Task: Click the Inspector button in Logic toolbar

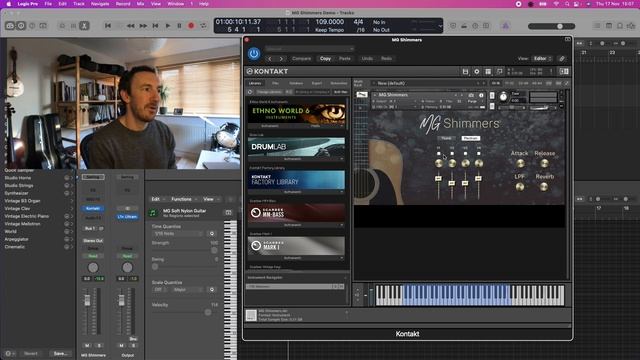Action: coord(21,26)
